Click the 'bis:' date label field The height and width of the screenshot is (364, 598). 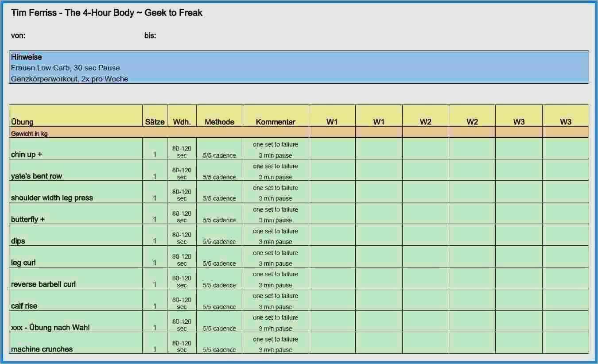point(150,36)
